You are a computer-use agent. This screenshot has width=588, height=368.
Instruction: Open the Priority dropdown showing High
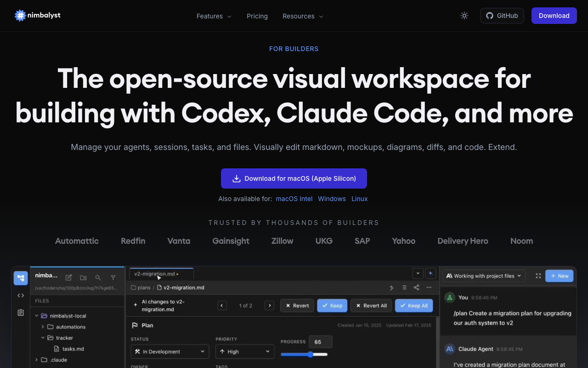245,351
